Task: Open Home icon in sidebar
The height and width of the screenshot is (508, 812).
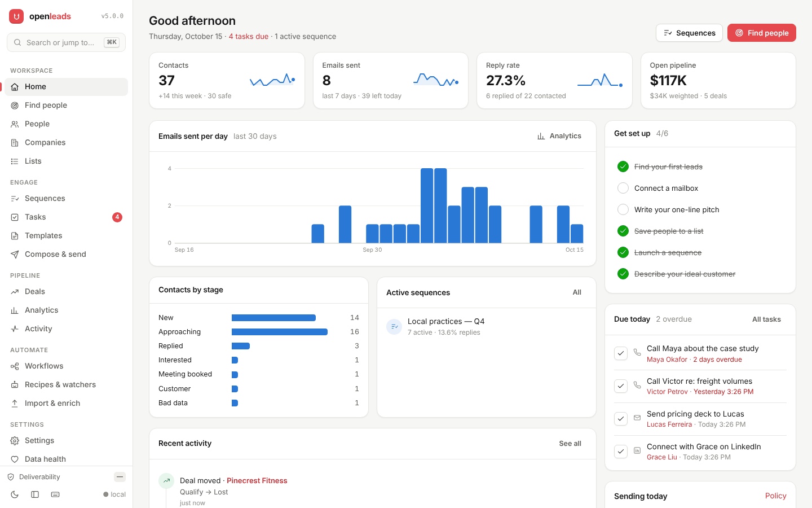Action: pyautogui.click(x=15, y=87)
